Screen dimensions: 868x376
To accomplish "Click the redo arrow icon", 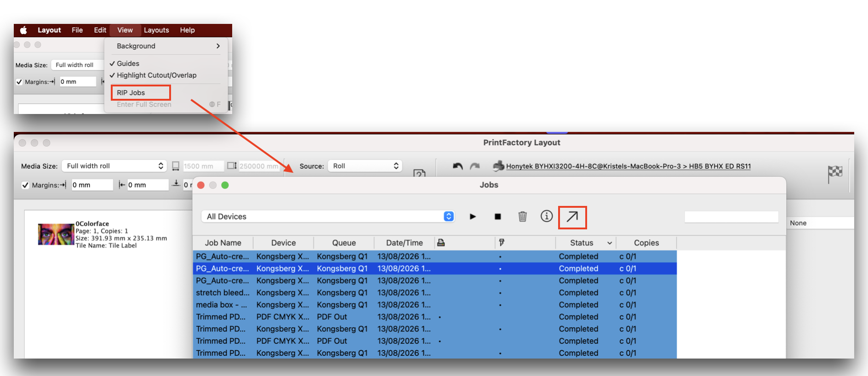I will [475, 166].
